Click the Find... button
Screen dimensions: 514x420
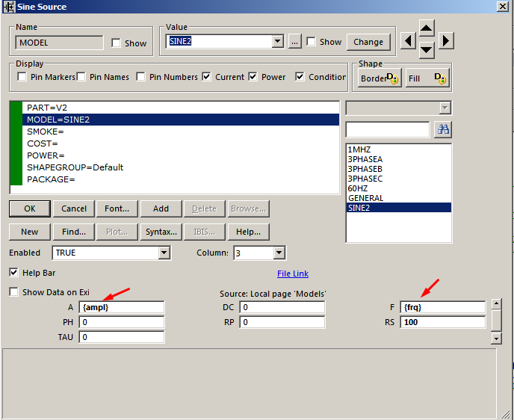tap(74, 232)
